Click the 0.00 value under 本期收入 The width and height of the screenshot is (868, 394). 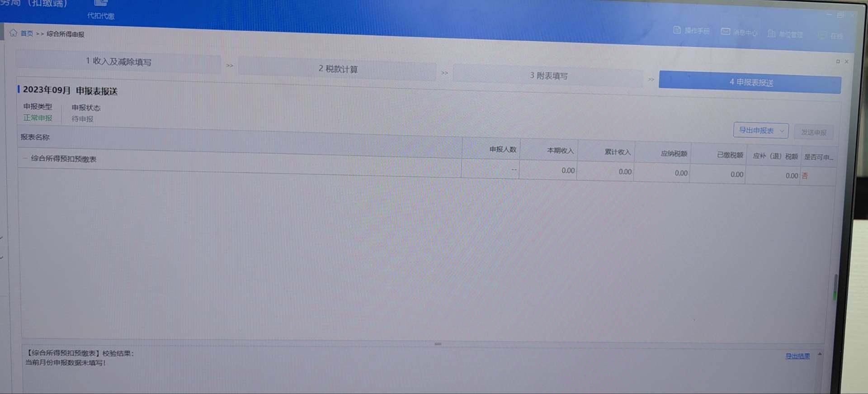tap(568, 170)
